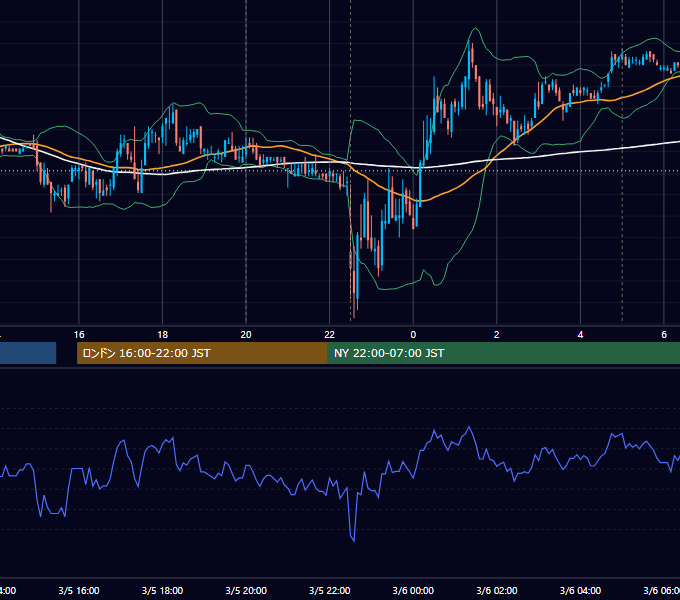Click the 3/5 18:00 date label
Screen dimensions: 680x600
click(x=163, y=591)
